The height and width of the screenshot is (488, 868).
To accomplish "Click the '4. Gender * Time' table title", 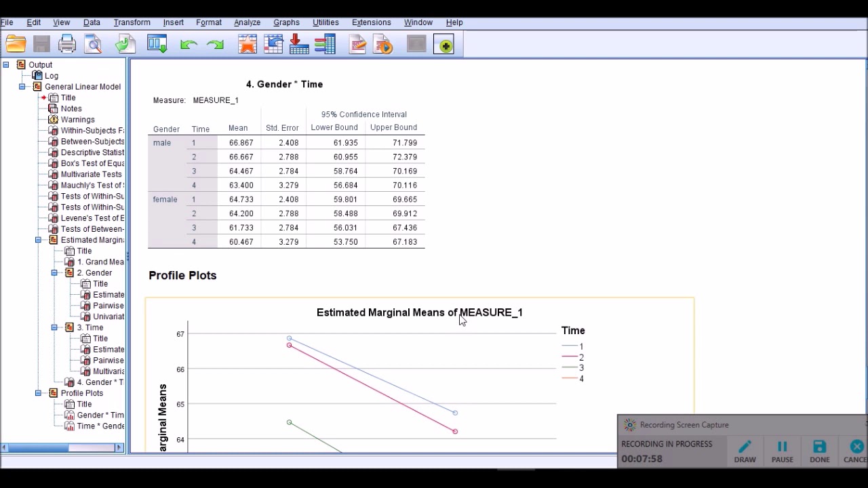I will [284, 84].
